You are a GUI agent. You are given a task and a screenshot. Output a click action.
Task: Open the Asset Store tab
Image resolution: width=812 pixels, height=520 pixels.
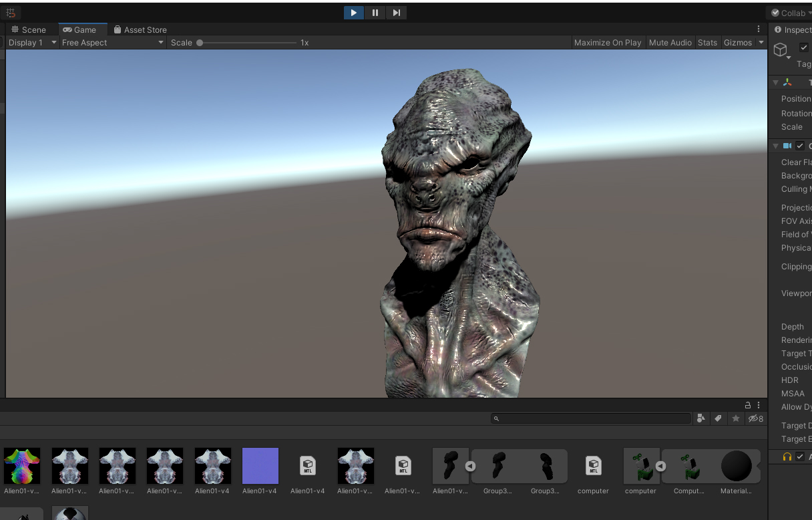(140, 29)
